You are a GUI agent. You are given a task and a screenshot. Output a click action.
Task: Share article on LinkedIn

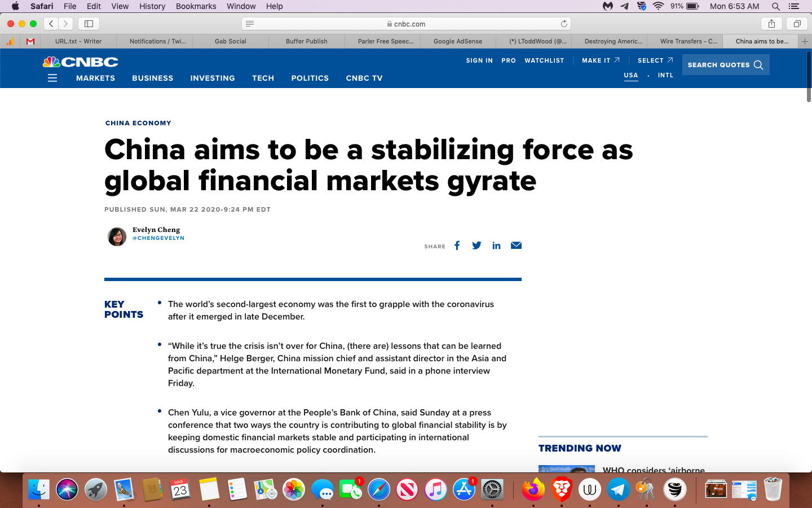pos(496,245)
